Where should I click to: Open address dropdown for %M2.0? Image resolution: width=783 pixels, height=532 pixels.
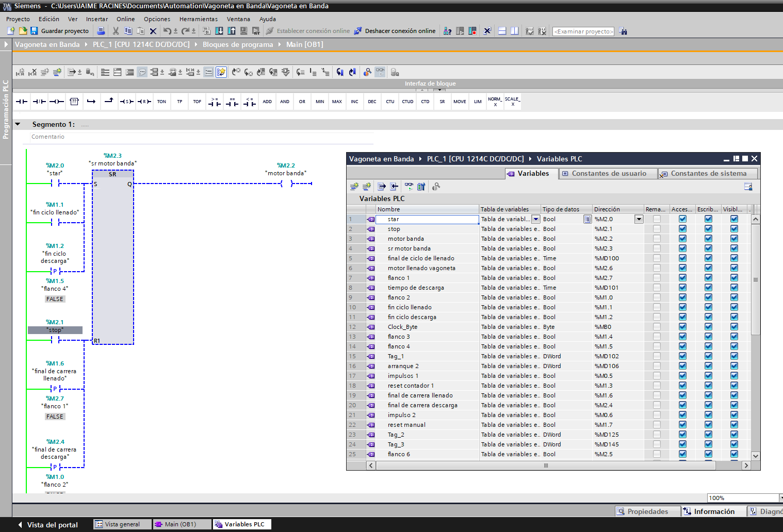[639, 219]
